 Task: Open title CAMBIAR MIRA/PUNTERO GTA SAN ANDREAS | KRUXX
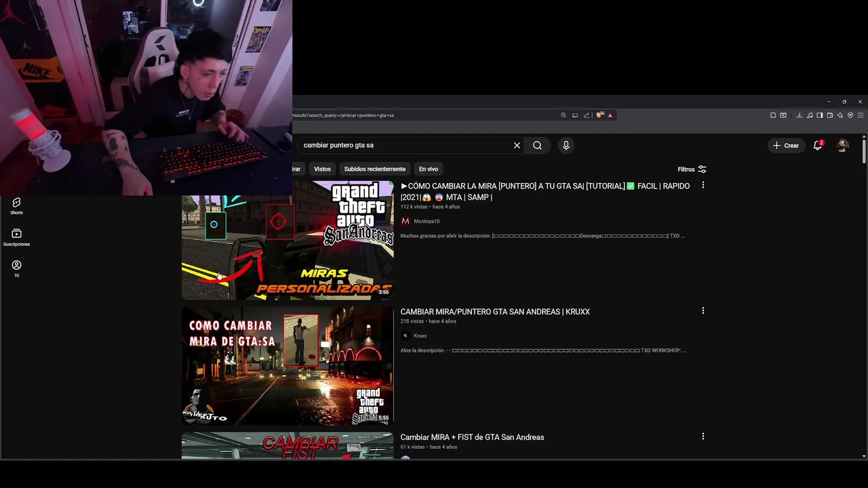coord(495,312)
